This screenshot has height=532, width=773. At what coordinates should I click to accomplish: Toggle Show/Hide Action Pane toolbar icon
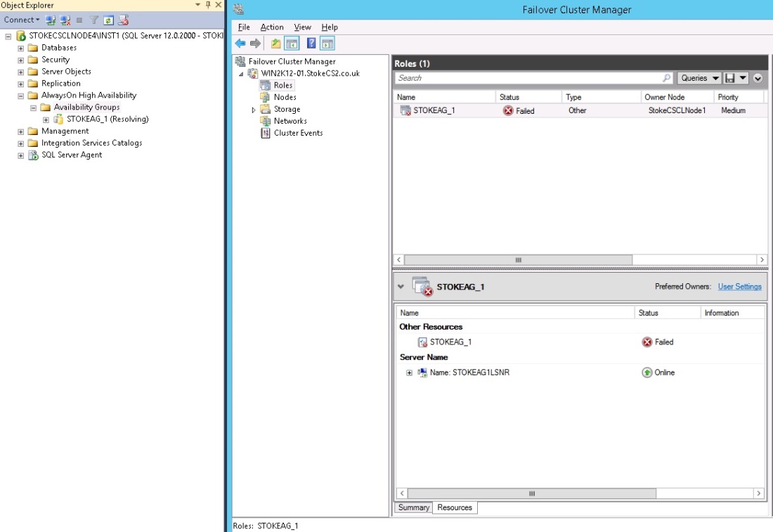pos(327,44)
